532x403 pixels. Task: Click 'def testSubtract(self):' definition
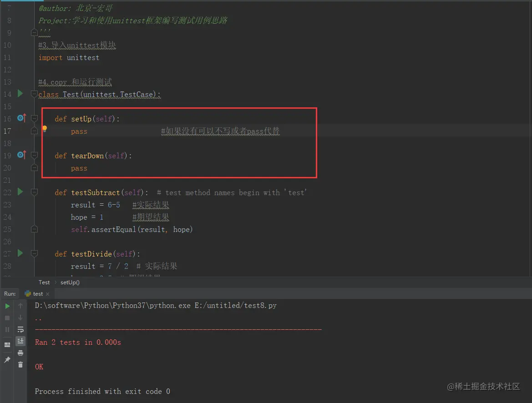[x=101, y=193]
